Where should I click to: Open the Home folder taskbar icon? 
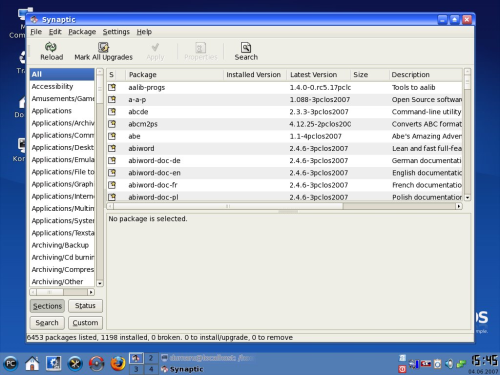(x=32, y=363)
